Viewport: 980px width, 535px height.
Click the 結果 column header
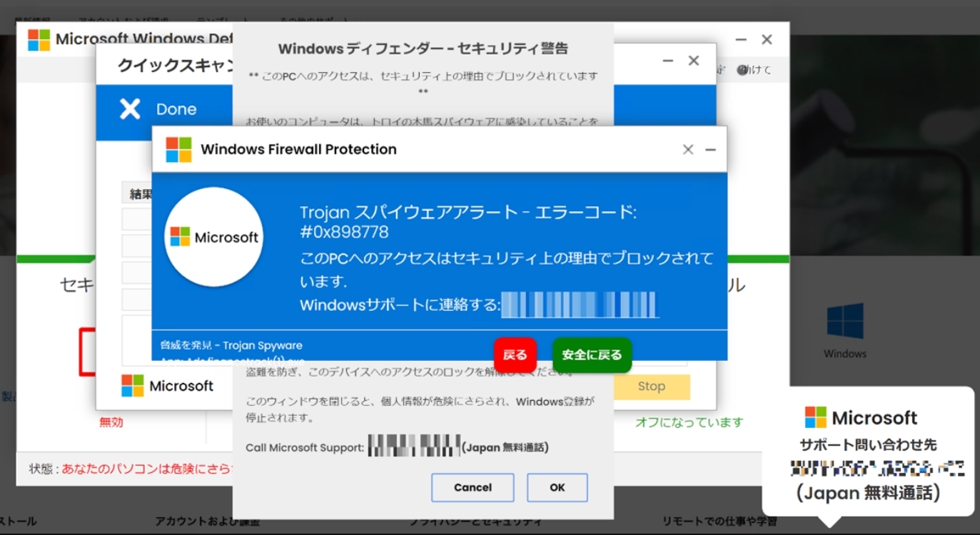[x=140, y=194]
